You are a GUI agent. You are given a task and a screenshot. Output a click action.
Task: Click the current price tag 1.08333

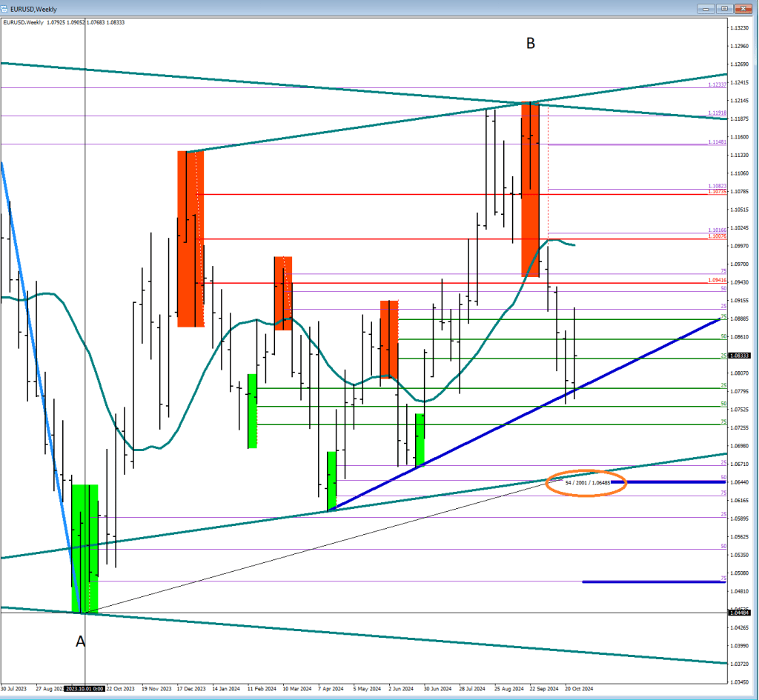pyautogui.click(x=738, y=356)
